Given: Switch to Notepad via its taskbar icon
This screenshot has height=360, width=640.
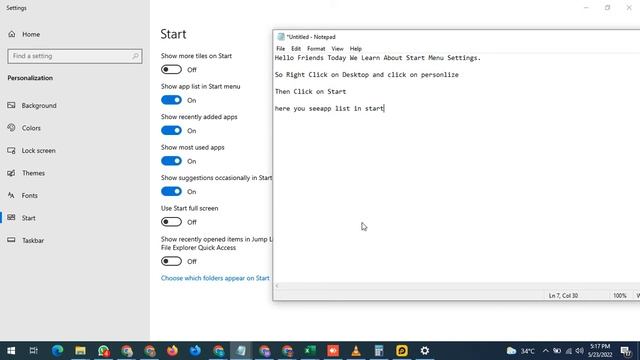Looking at the screenshot, I should click(241, 351).
